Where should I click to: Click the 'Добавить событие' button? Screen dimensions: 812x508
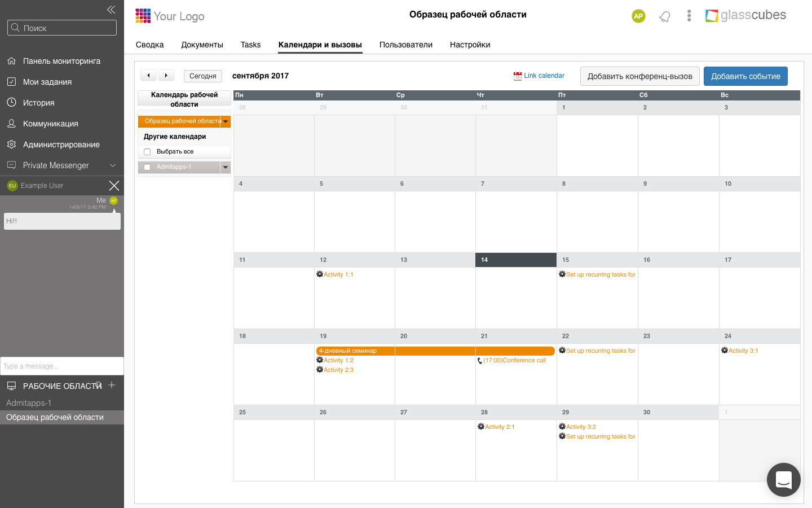745,76
